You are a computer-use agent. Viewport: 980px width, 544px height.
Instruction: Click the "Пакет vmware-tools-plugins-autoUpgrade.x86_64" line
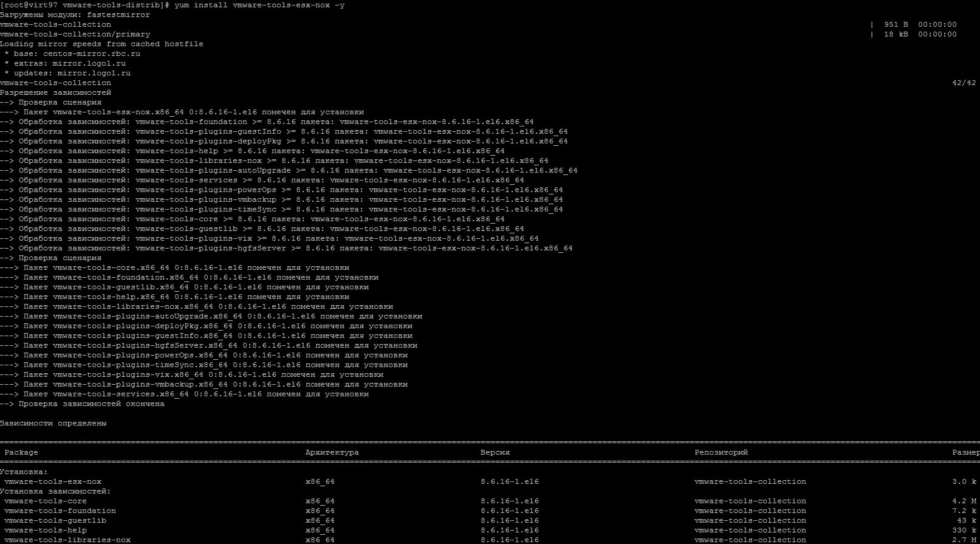point(211,316)
